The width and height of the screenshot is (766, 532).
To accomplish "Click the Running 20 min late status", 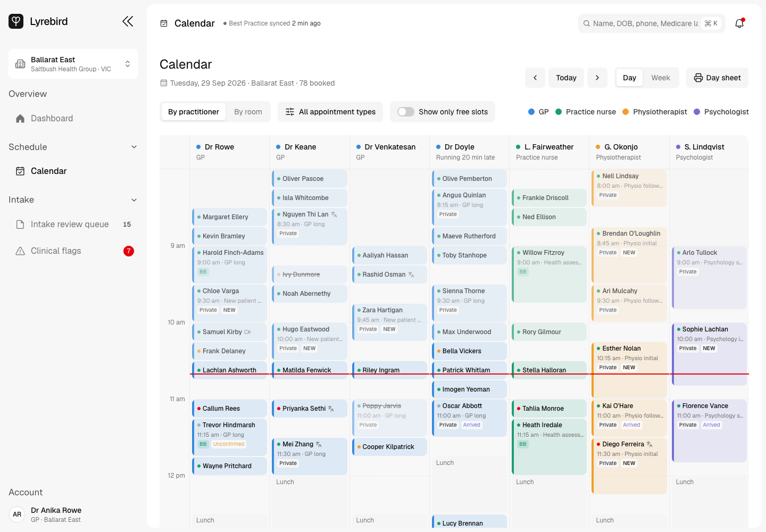I will 465,157.
